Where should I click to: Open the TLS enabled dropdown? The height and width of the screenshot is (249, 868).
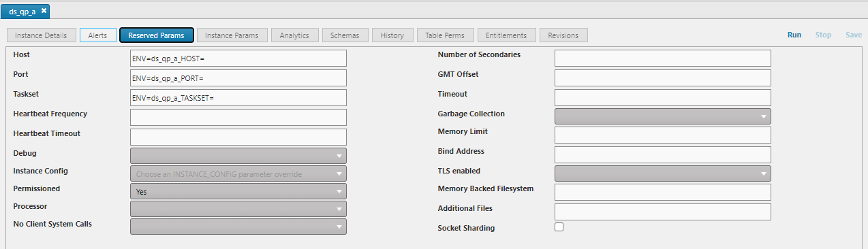pos(663,173)
